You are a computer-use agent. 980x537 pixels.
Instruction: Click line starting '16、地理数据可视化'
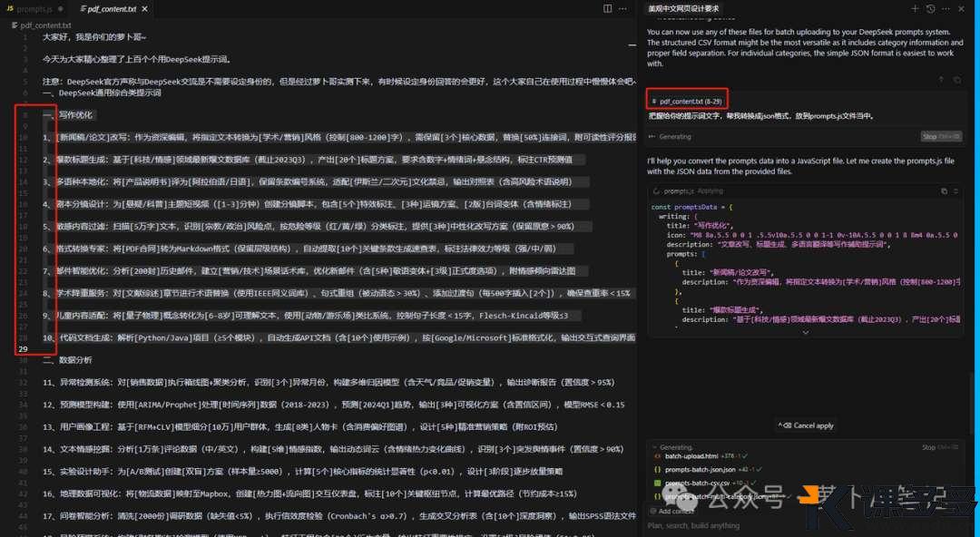[x=310, y=493]
